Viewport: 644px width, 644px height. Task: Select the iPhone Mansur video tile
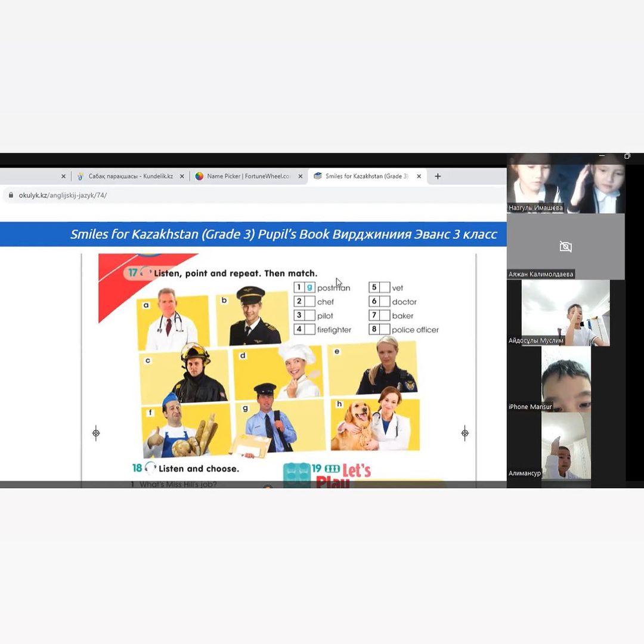tap(566, 379)
